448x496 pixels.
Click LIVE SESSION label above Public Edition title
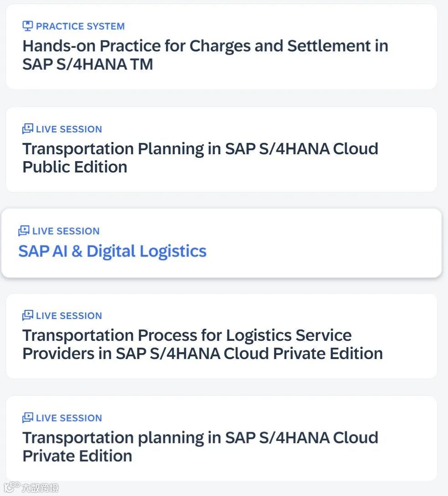pos(69,129)
